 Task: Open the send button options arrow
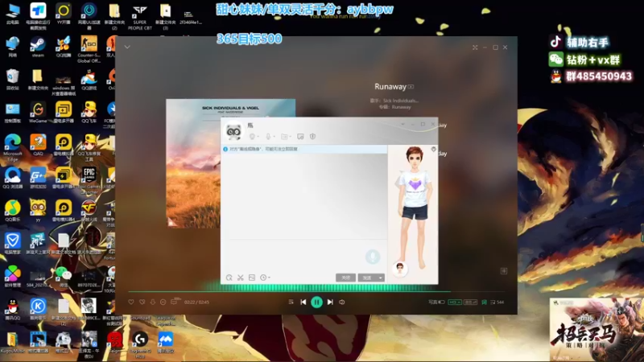pyautogui.click(x=381, y=278)
